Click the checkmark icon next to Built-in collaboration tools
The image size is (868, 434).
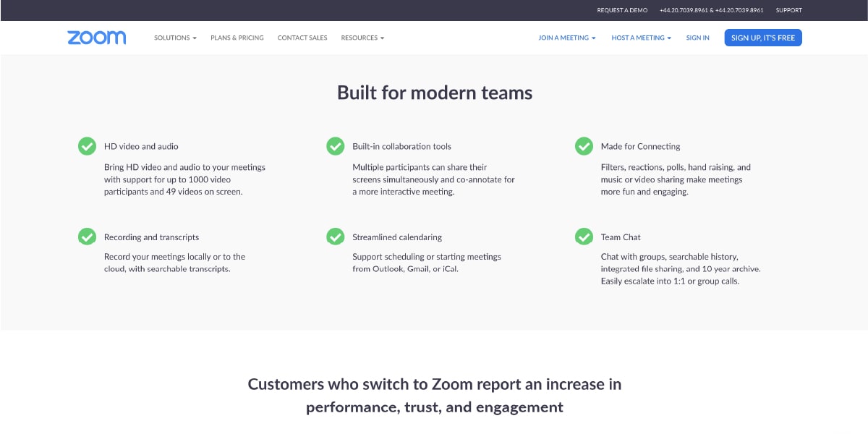[x=336, y=146]
